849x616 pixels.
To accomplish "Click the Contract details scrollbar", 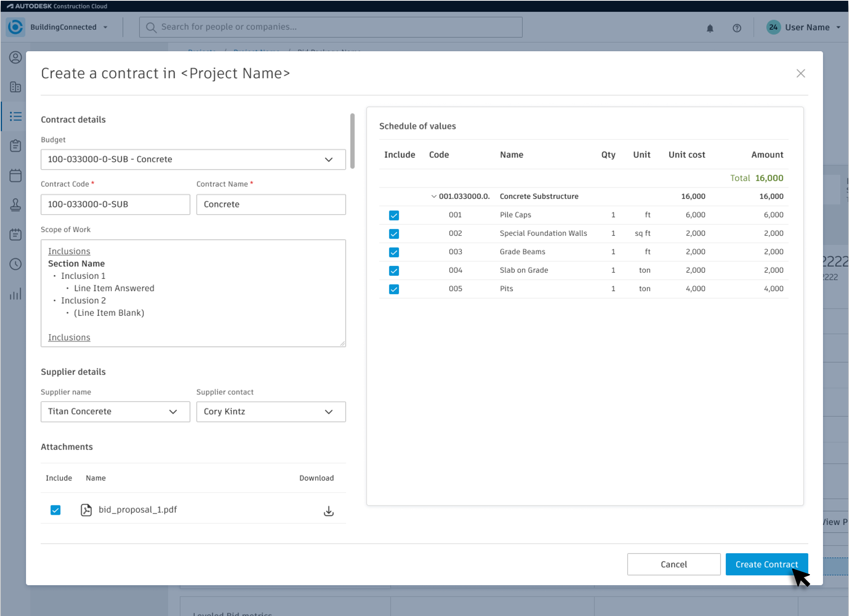I will pyautogui.click(x=352, y=141).
